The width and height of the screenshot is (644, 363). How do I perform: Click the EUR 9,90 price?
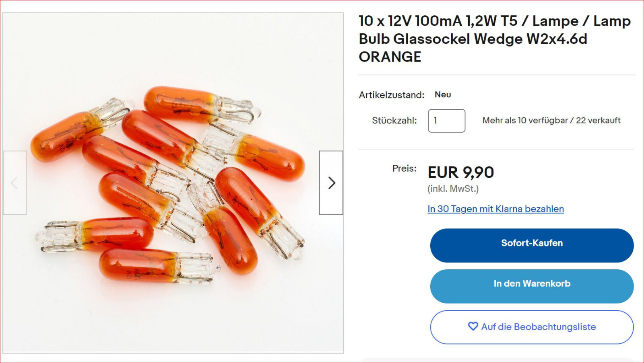point(460,172)
